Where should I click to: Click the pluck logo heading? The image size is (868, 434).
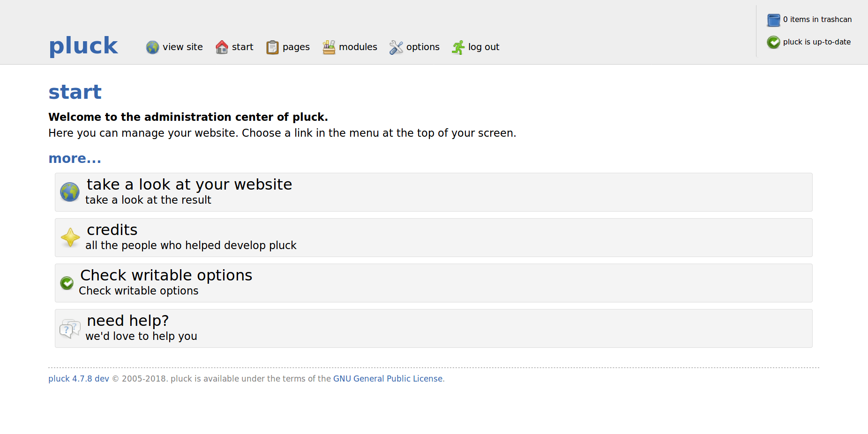(83, 46)
